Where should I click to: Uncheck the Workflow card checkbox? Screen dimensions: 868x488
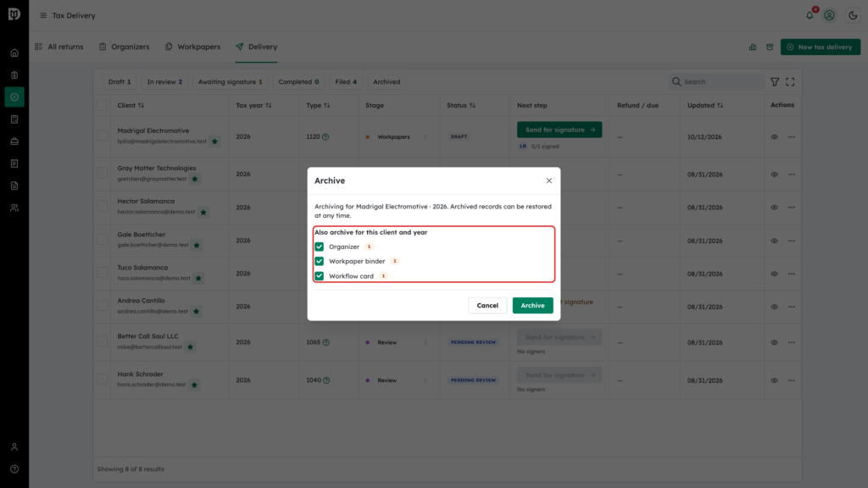tap(320, 276)
